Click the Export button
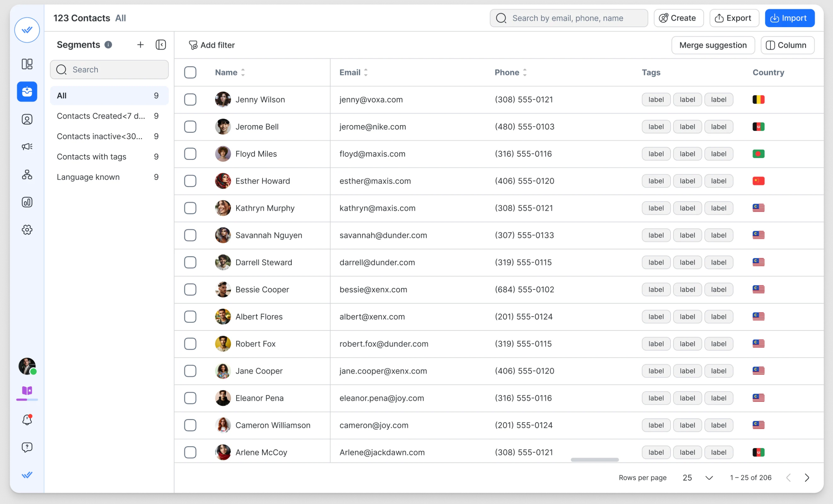This screenshot has width=833, height=504. point(734,18)
